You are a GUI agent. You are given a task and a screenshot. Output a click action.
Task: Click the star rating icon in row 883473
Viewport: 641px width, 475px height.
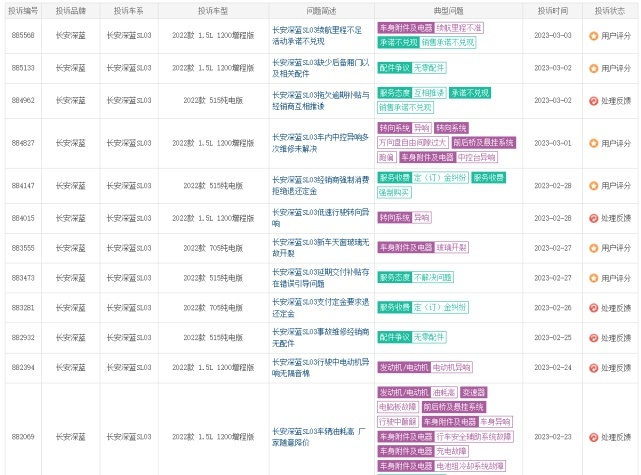(x=593, y=278)
